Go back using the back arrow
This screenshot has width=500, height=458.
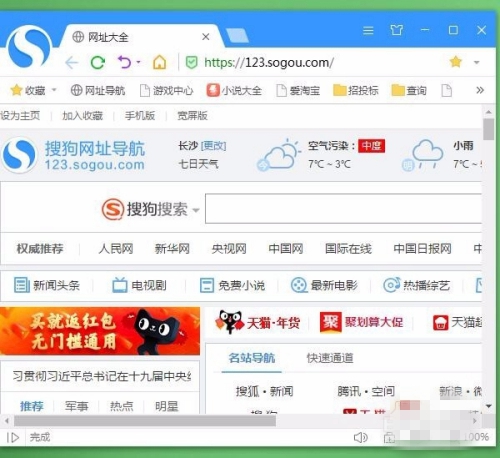[x=71, y=62]
